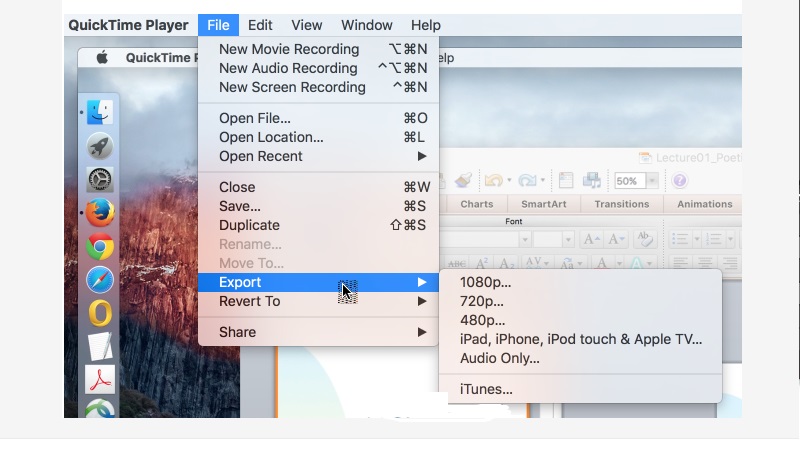The width and height of the screenshot is (800, 449).
Task: Choose 1080p… export option
Action: pos(484,282)
